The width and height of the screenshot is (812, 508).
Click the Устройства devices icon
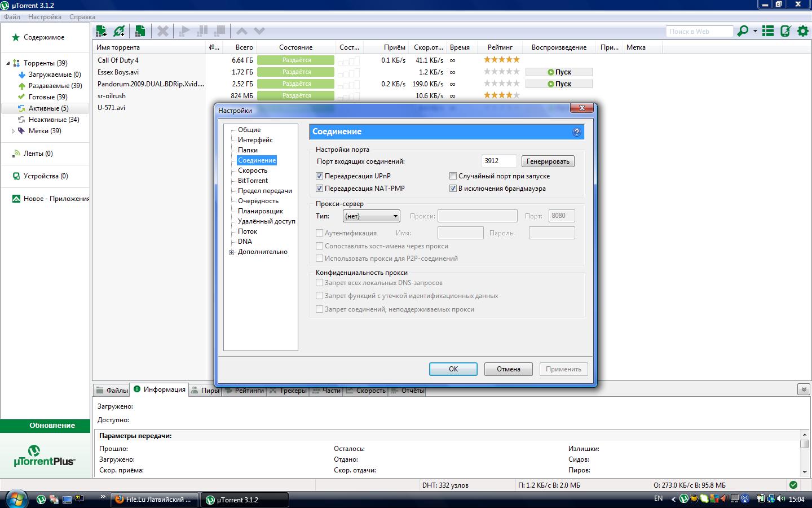point(16,176)
